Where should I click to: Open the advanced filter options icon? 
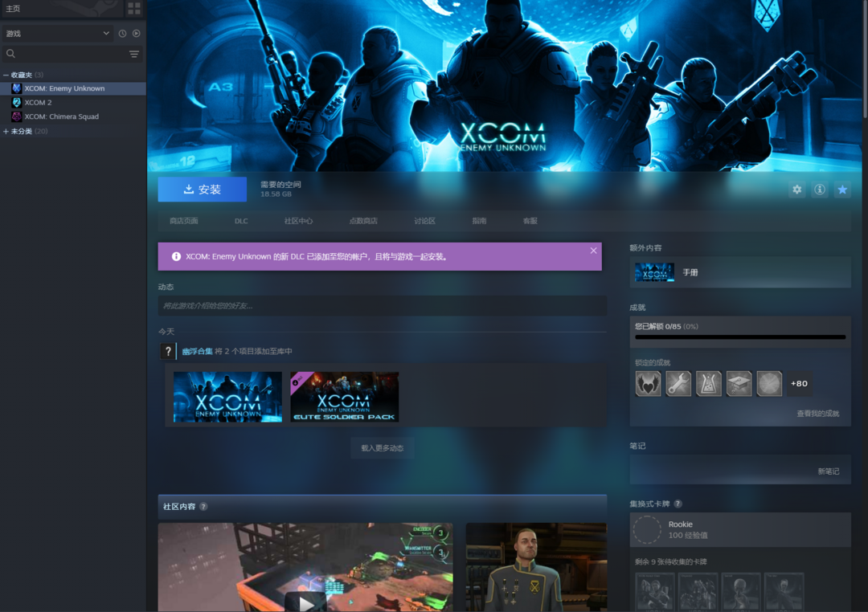pyautogui.click(x=134, y=54)
